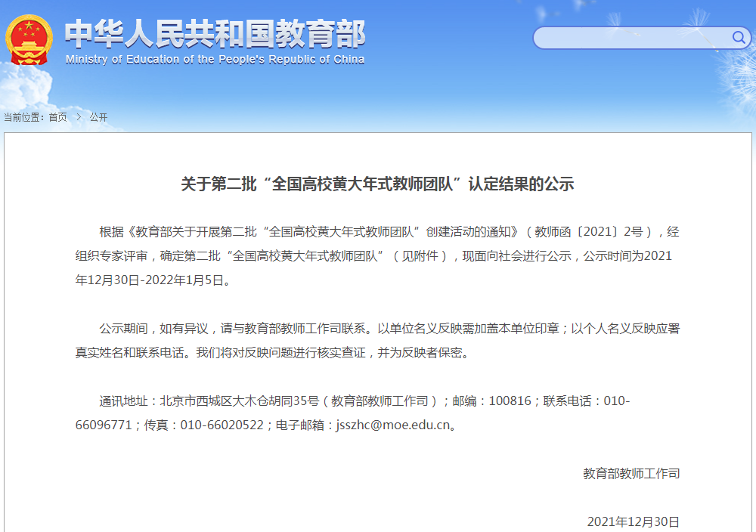Image resolution: width=756 pixels, height=532 pixels.
Task: Click the date 2021年12月30日
Action: (633, 521)
